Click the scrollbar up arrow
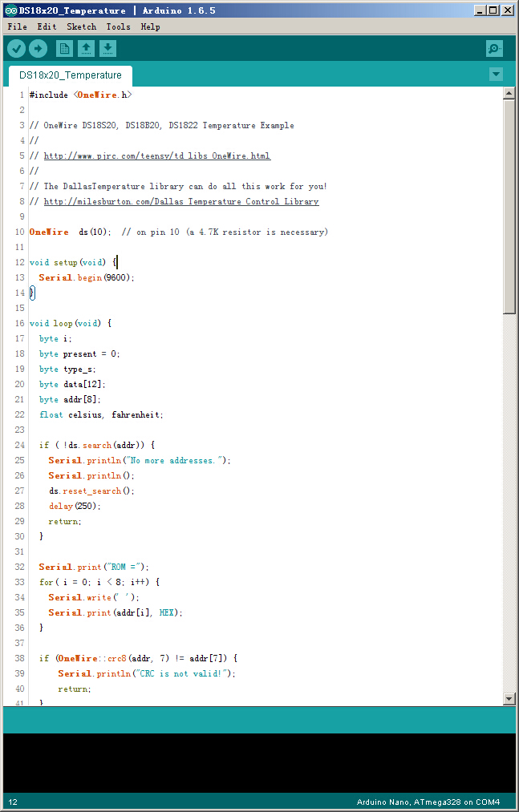The height and width of the screenshot is (812, 519). tap(509, 93)
